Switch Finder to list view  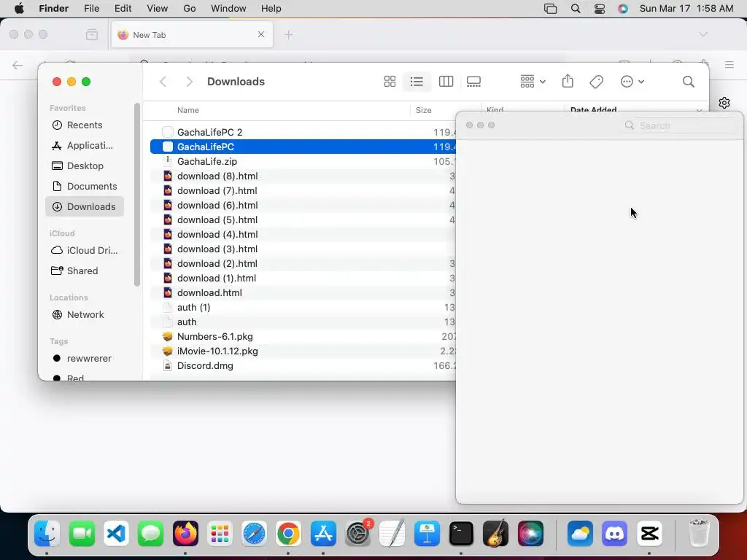click(417, 82)
